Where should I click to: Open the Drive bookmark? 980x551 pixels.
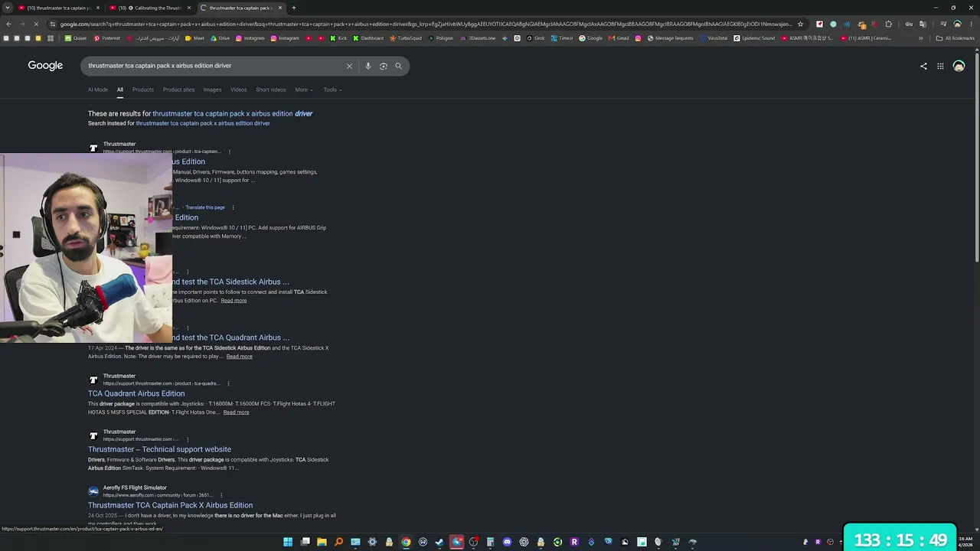pos(220,38)
